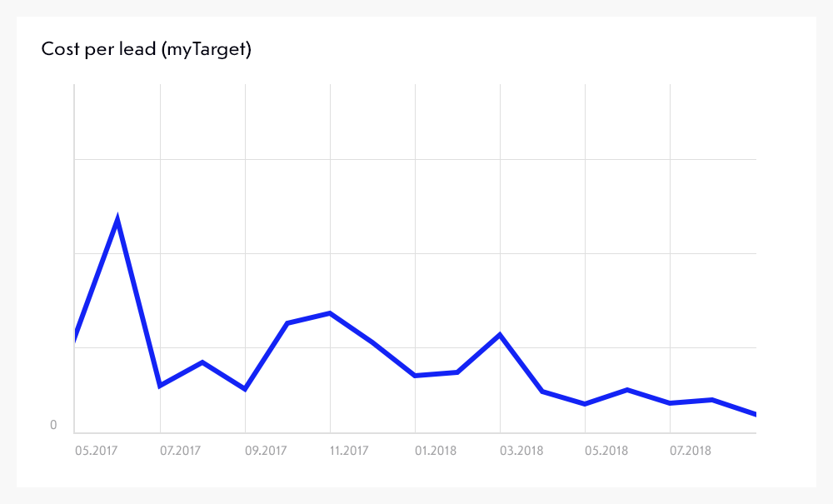Screen dimensions: 833x504
Task: Click the blue line's left starting point
Action: pos(76,336)
